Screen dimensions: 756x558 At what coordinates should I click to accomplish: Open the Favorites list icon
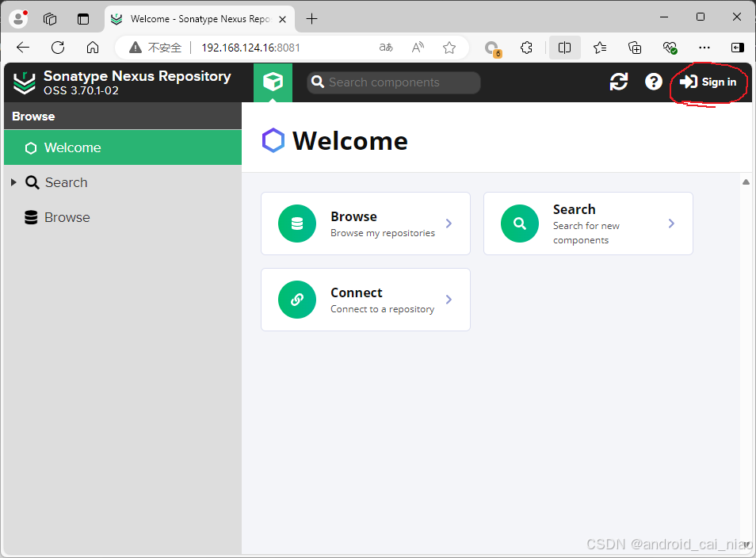[600, 48]
